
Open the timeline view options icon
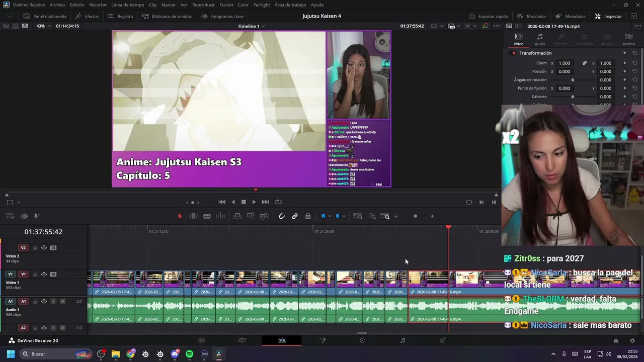10,216
